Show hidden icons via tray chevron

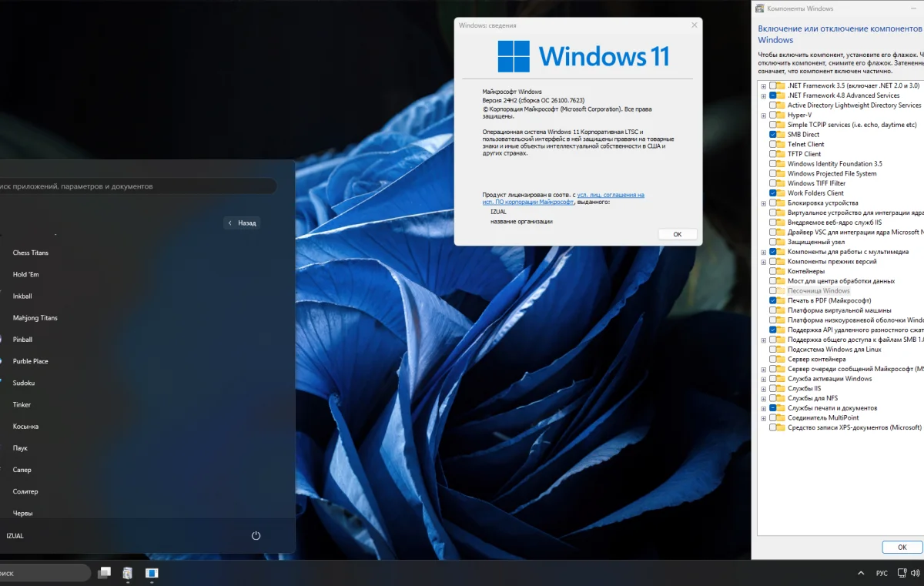[861, 574]
